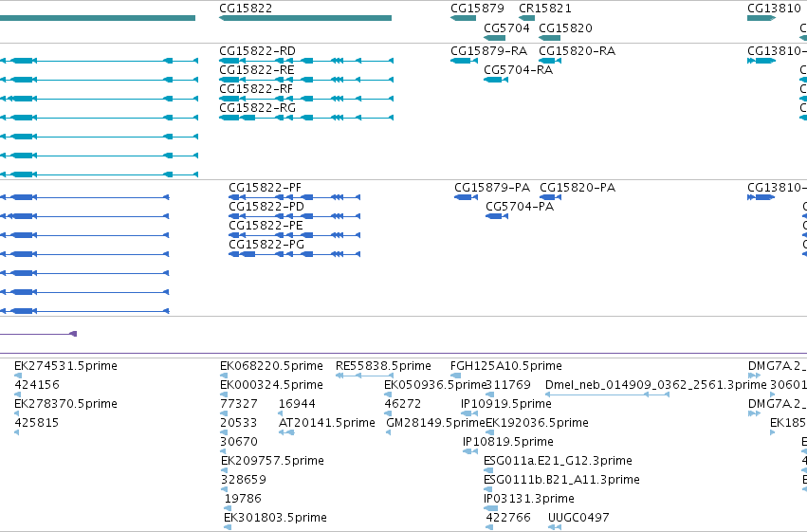Click protein CG15820-PA
The image size is (807, 532).
pyautogui.click(x=551, y=197)
